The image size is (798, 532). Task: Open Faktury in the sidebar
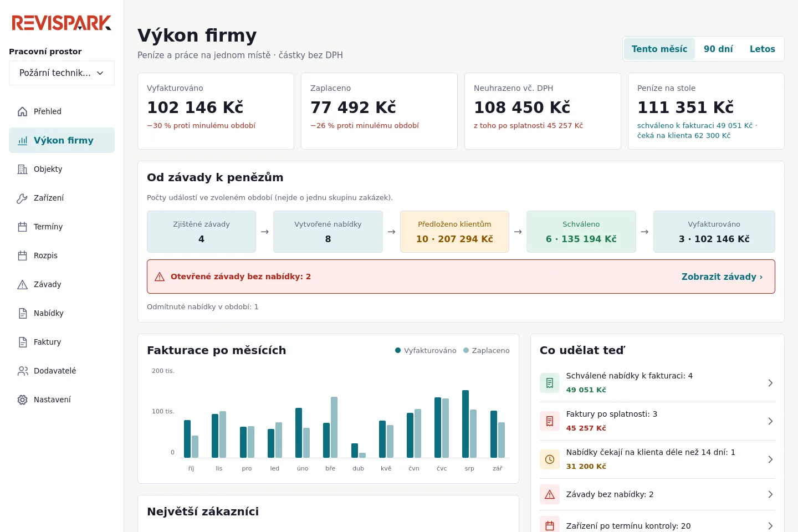(x=62, y=342)
